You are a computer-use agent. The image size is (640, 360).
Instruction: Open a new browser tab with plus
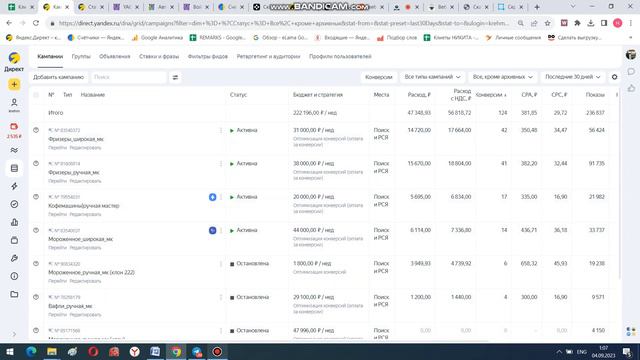537,7
